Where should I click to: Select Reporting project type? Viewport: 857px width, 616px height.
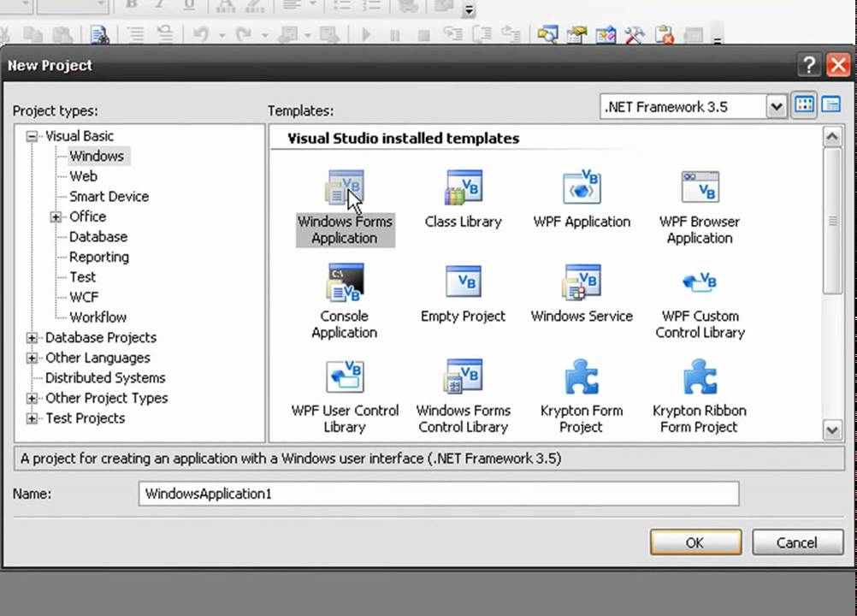(99, 258)
